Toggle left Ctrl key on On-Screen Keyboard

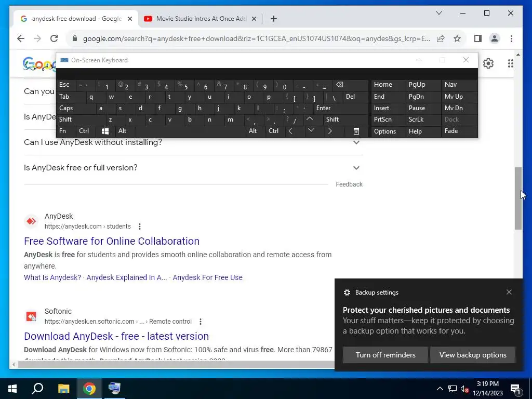tap(86, 131)
